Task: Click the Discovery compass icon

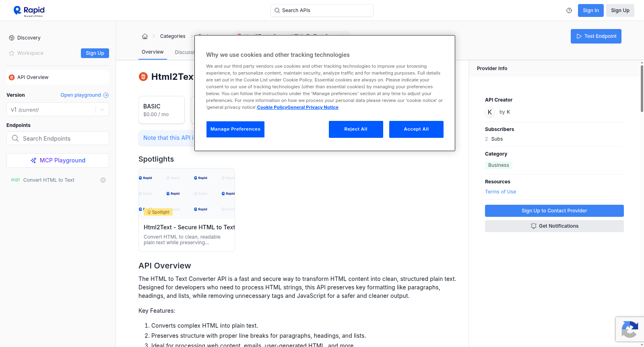Action: (x=12, y=38)
